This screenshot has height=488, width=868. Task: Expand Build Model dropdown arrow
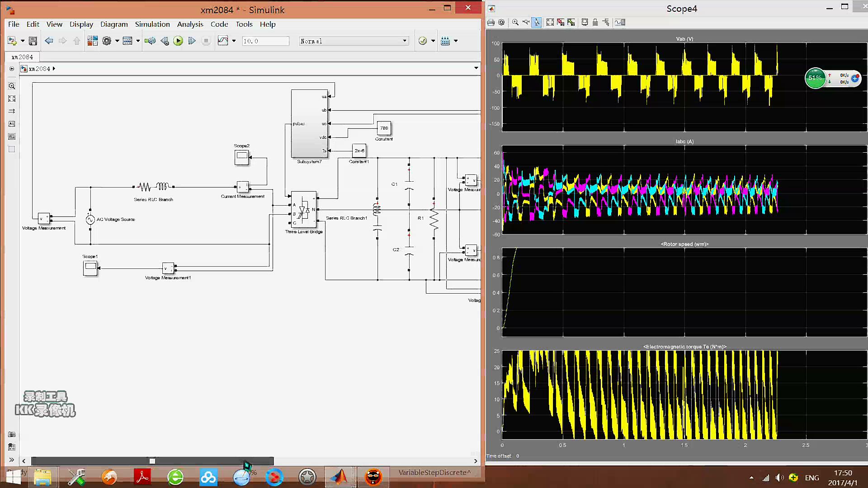coord(456,41)
